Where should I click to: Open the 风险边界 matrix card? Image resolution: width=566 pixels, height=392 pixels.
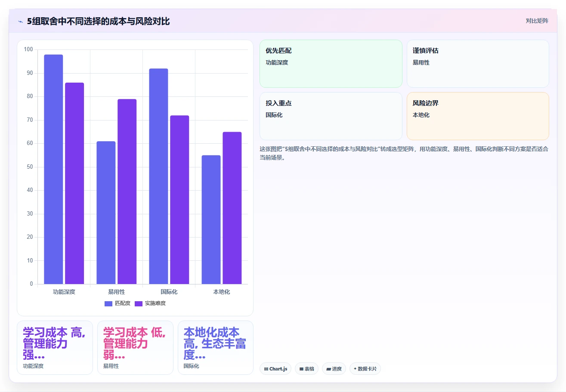(478, 116)
